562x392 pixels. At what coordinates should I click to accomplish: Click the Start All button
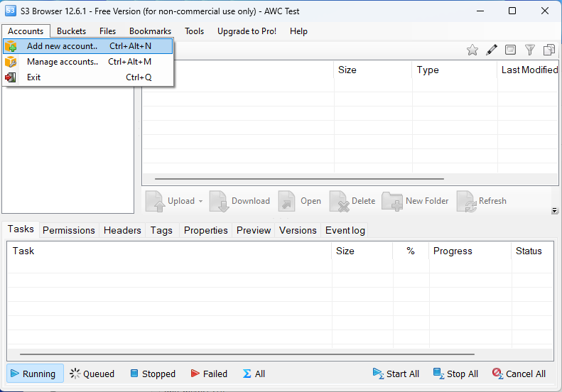pyautogui.click(x=396, y=374)
